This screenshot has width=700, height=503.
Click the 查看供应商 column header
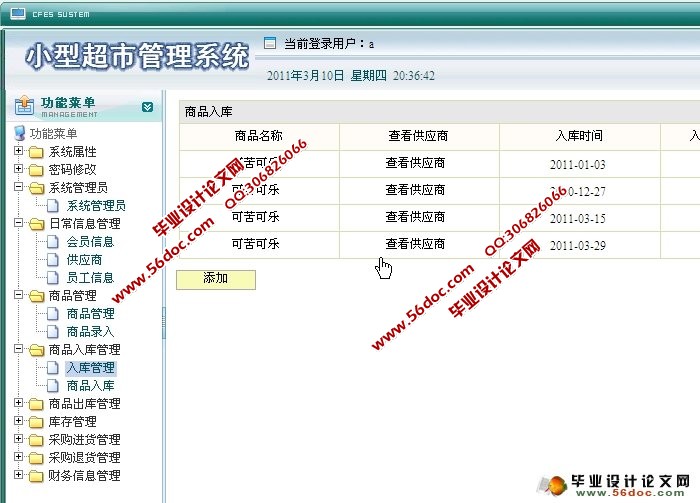[418, 136]
